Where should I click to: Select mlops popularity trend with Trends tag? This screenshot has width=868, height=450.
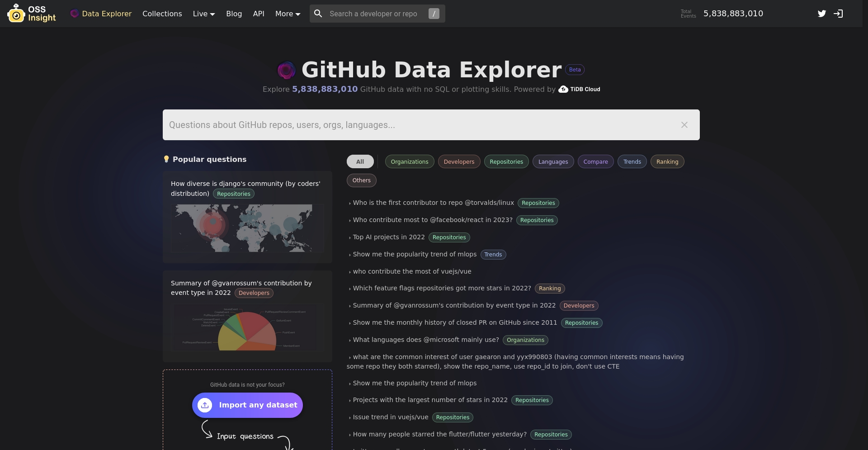point(415,254)
